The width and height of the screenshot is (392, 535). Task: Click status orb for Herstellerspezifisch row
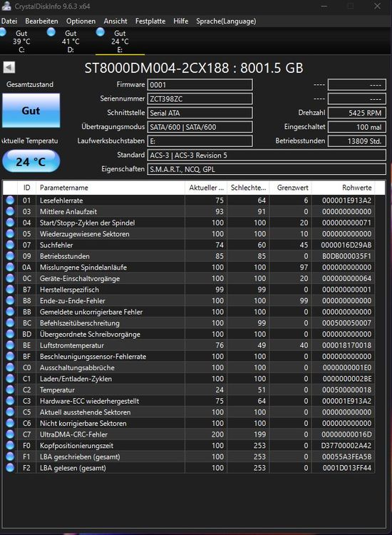click(10, 290)
